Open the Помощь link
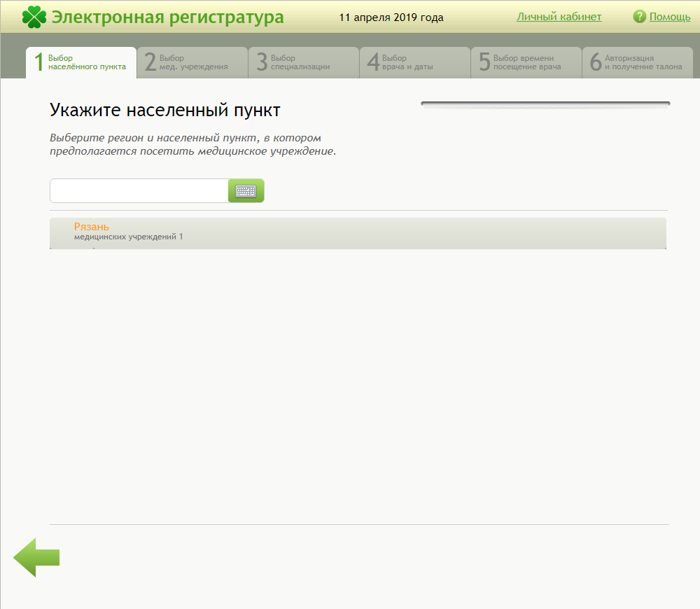Viewport: 700px width, 609px height. [670, 17]
